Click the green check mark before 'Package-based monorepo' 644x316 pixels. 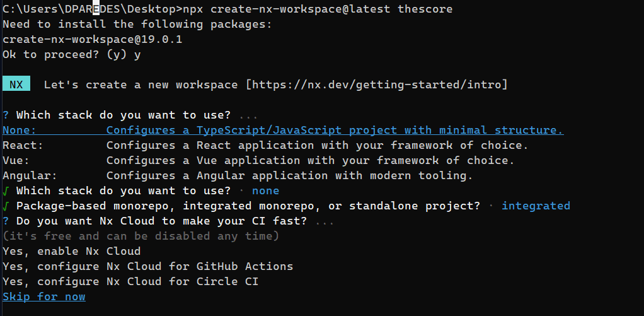point(6,206)
